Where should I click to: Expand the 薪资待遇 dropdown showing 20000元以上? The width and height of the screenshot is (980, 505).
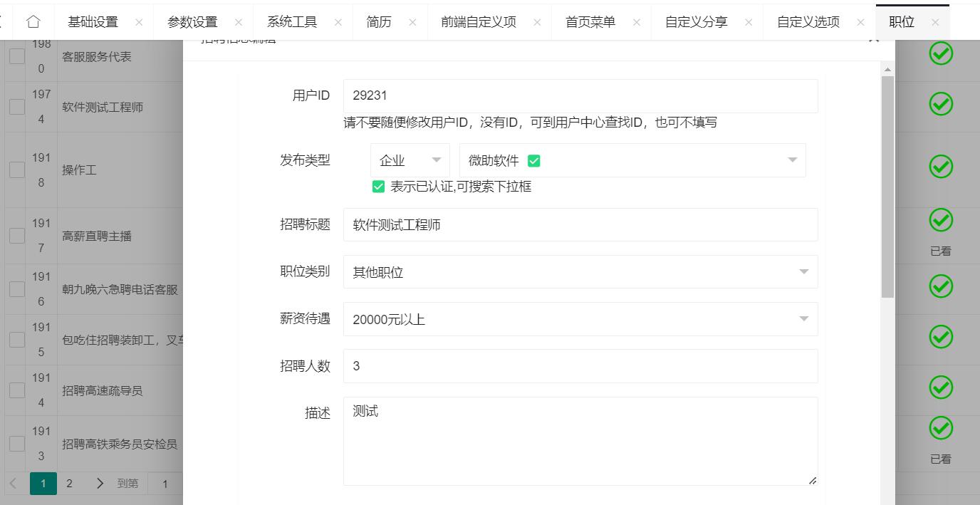[x=580, y=319]
